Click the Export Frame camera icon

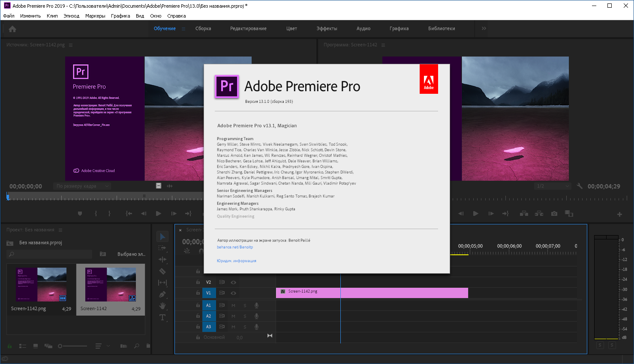tap(554, 213)
